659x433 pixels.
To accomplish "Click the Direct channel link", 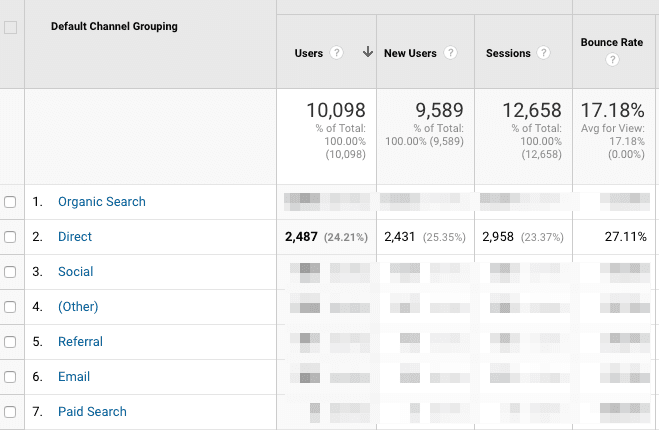I will pos(75,237).
